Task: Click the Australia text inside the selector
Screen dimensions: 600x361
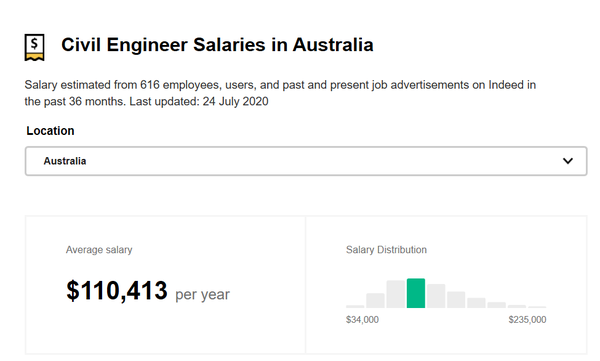Action: pos(65,161)
